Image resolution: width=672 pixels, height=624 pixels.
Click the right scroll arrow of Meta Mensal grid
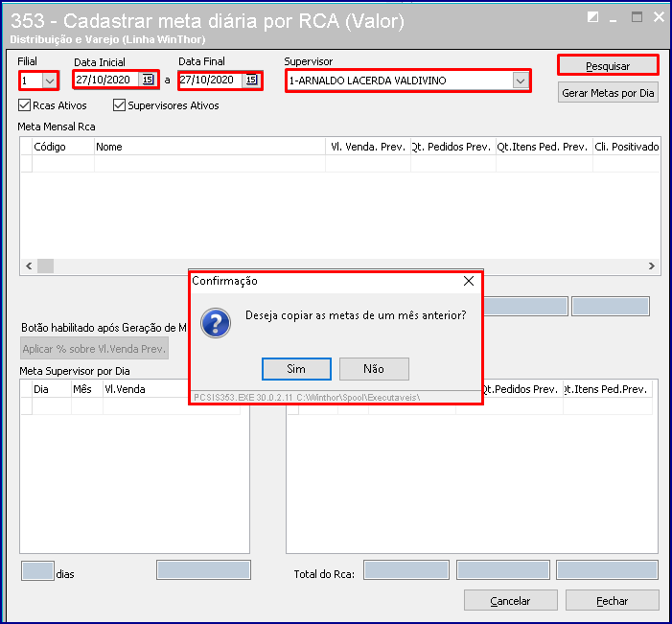[652, 266]
